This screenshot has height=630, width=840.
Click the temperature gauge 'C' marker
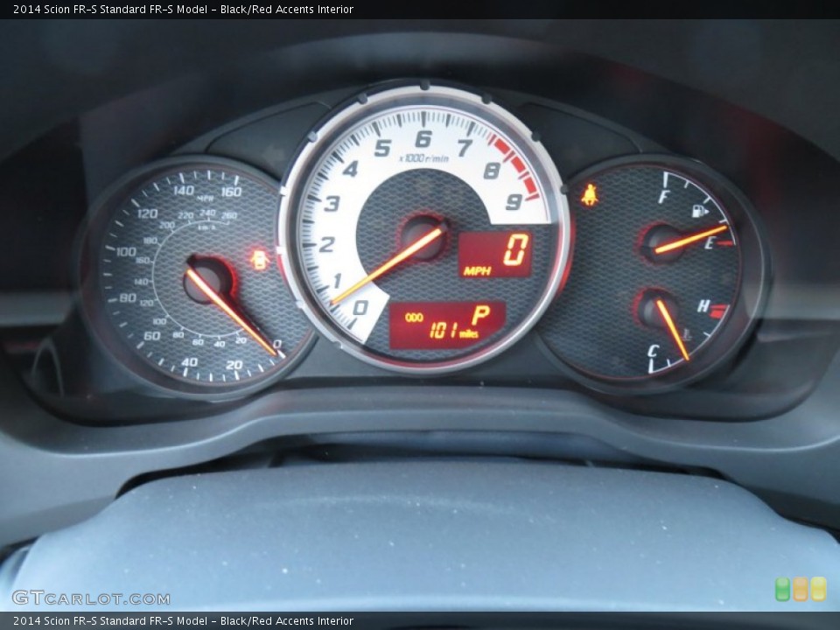pos(653,352)
